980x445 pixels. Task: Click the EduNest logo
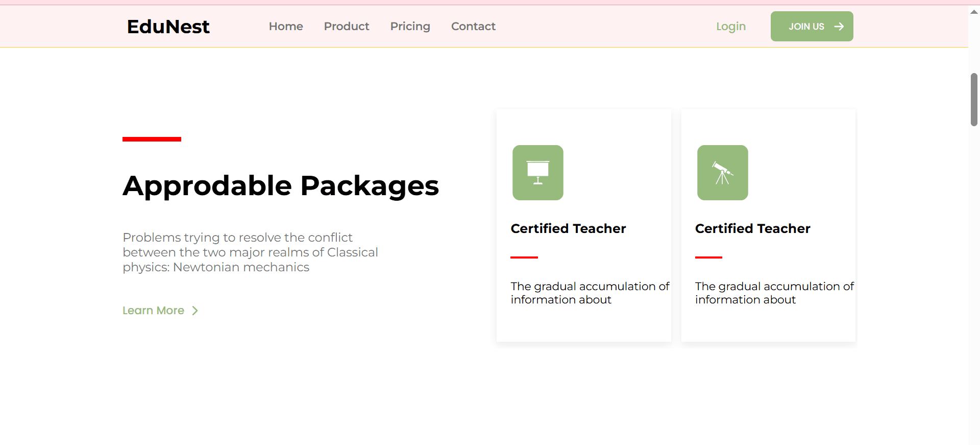[x=168, y=27]
